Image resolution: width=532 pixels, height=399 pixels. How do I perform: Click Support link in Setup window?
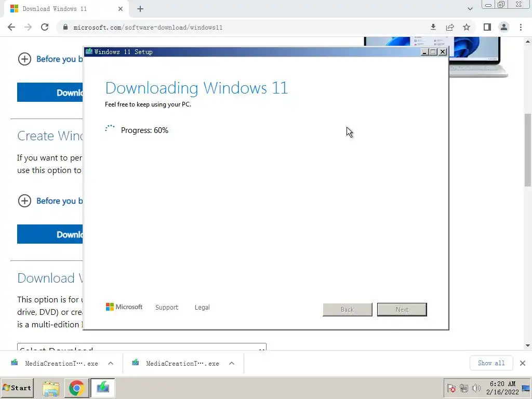[x=167, y=307]
